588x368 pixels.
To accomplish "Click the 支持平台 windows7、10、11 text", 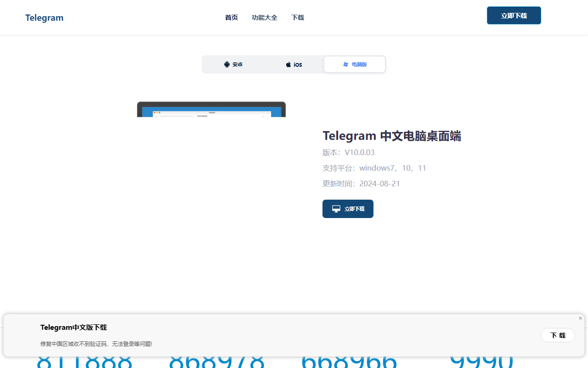I will coord(374,168).
